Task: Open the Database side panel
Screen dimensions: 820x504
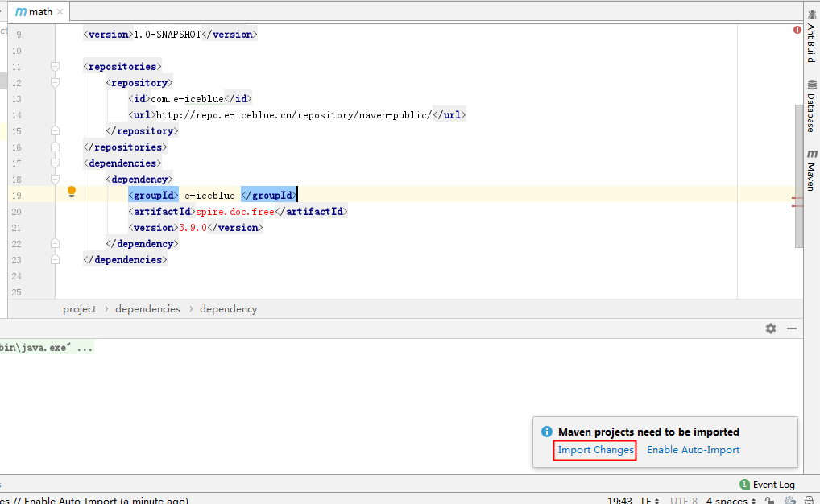Action: coord(812,106)
